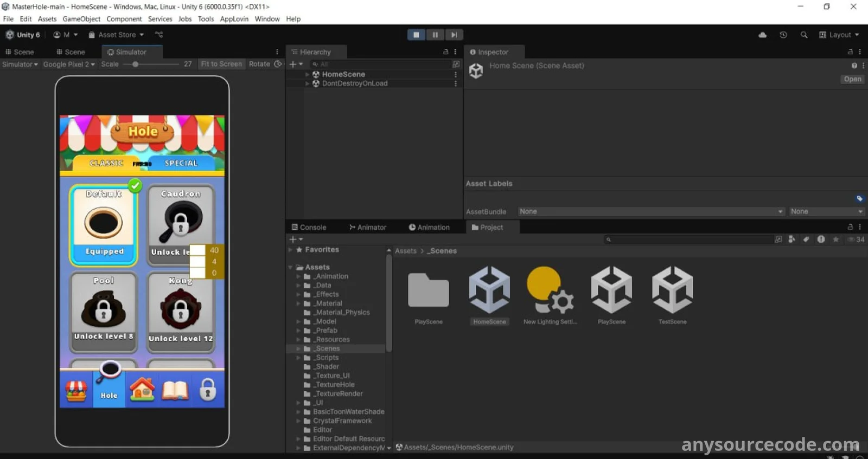
Task: Click the Pause button in the toolbar
Action: (x=435, y=35)
